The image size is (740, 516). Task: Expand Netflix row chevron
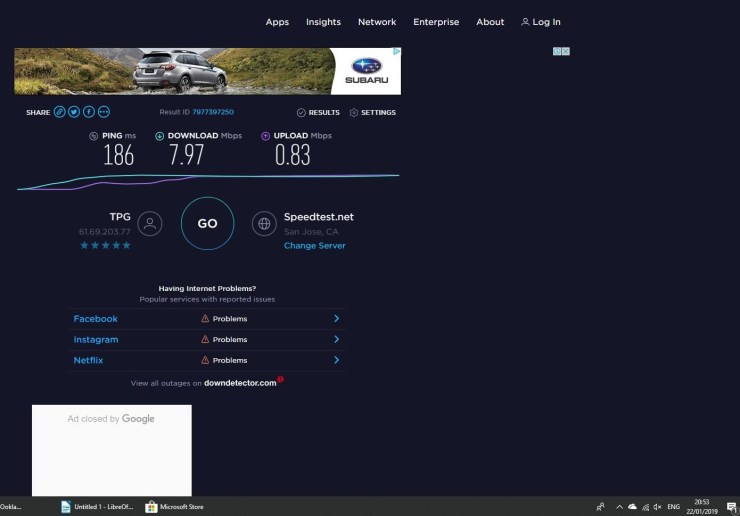tap(336, 360)
